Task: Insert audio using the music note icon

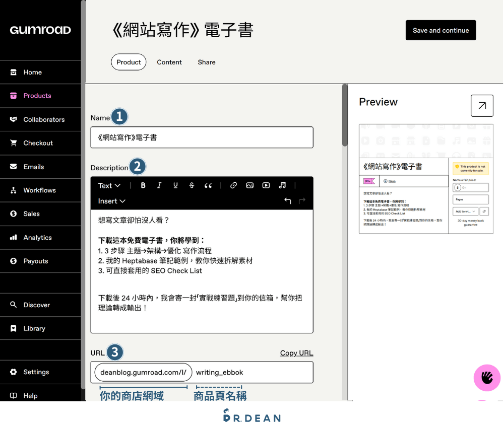Action: [x=282, y=185]
